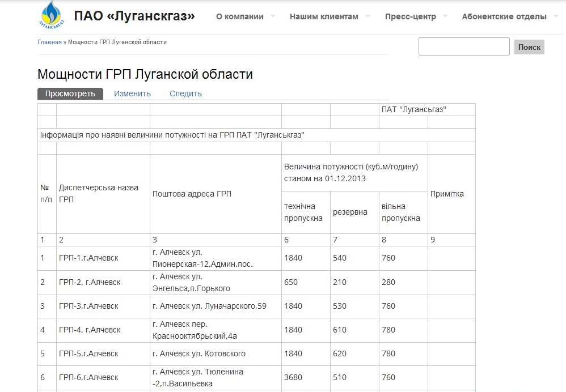
Task: Click the Інформація про наявні величини потужності row
Action: (x=256, y=135)
